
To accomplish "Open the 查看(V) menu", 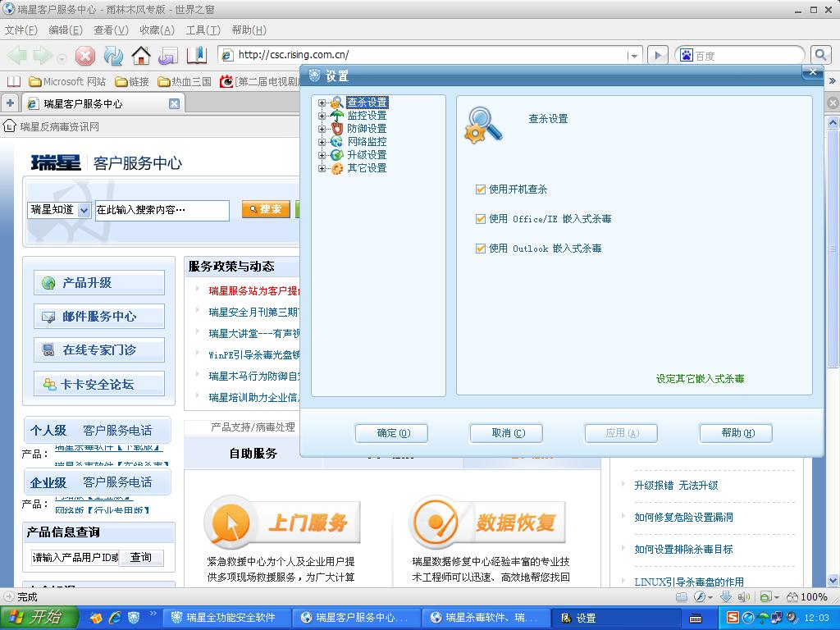I will pyautogui.click(x=111, y=30).
